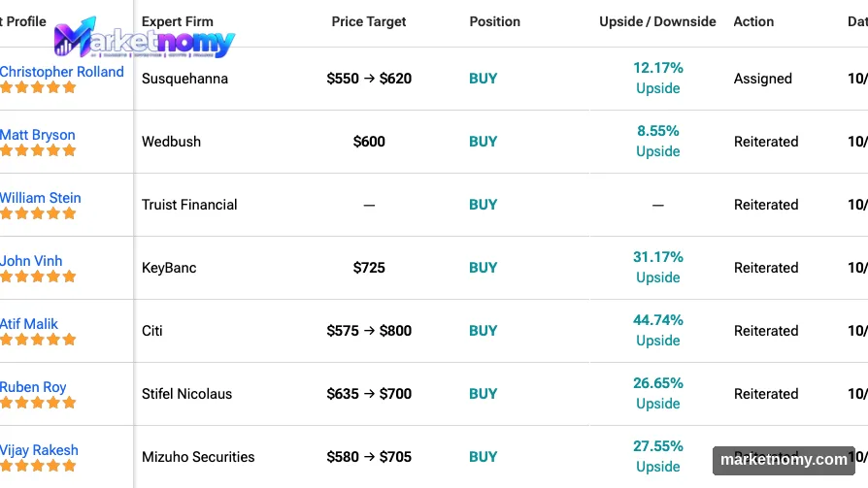
Task: Open Vijay Rakesh's profile link
Action: click(x=39, y=450)
